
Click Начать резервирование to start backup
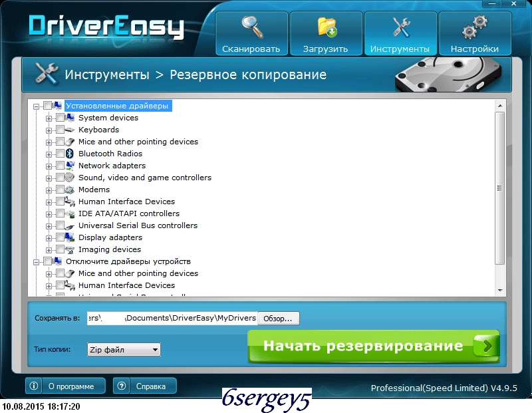point(374,346)
